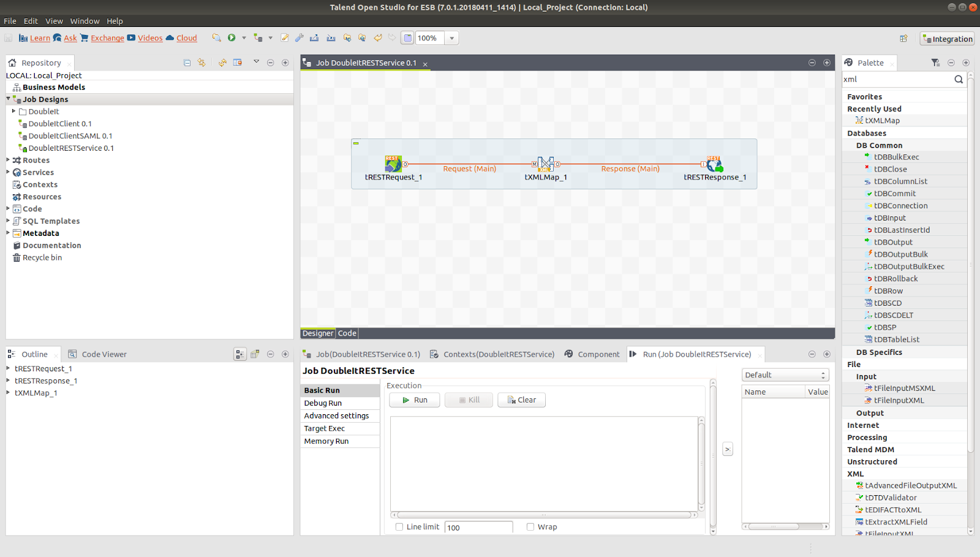The width and height of the screenshot is (980, 557).
Task: Click the yellow undo arrow toolbar icon
Action: [378, 38]
